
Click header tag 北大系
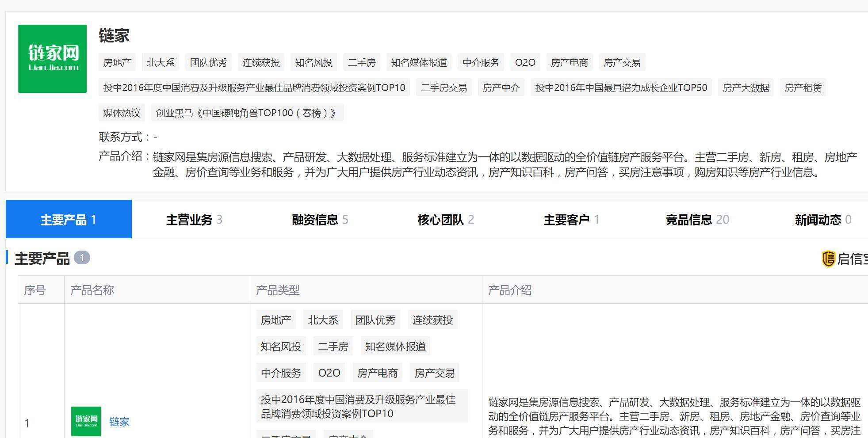tap(161, 62)
